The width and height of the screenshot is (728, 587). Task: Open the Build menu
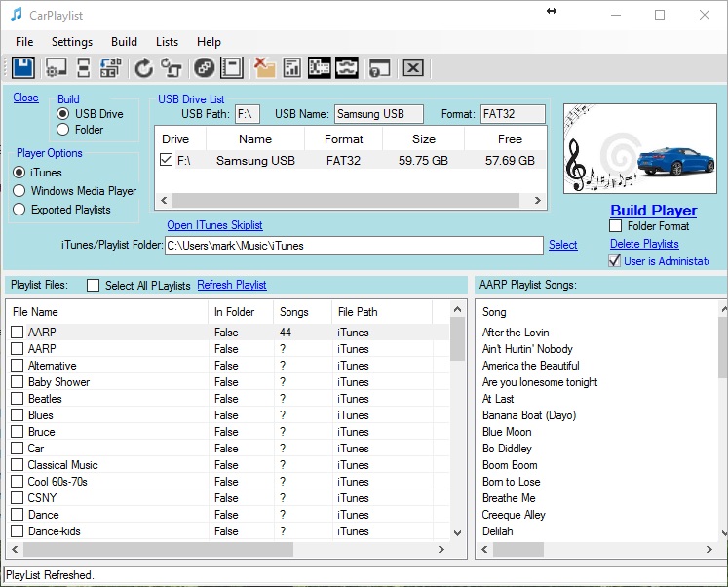tap(124, 42)
